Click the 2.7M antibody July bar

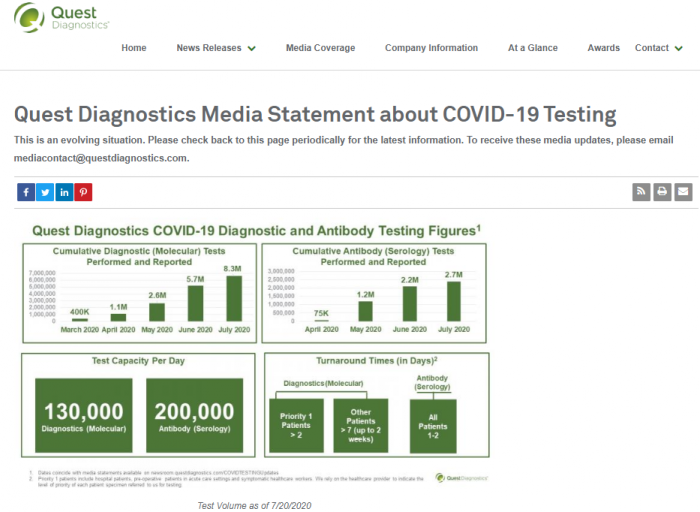(x=454, y=301)
